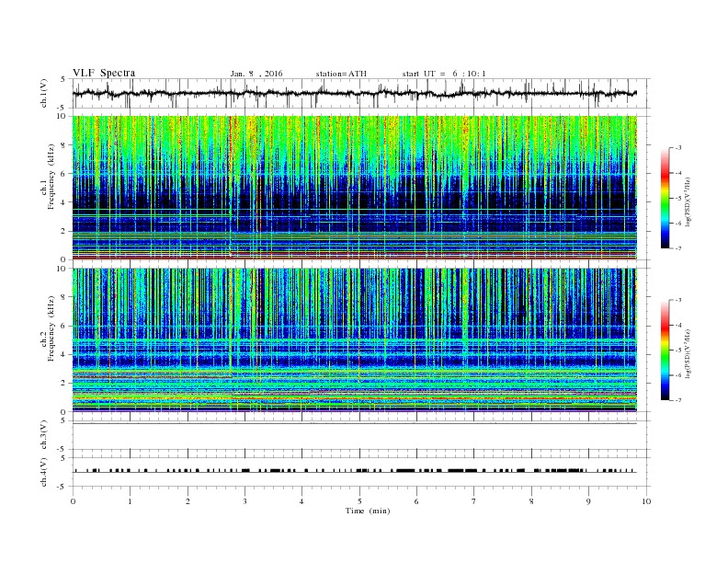Click the "ch.3(V)" axis label
Viewport: 728px width, 563px height.
(x=44, y=435)
